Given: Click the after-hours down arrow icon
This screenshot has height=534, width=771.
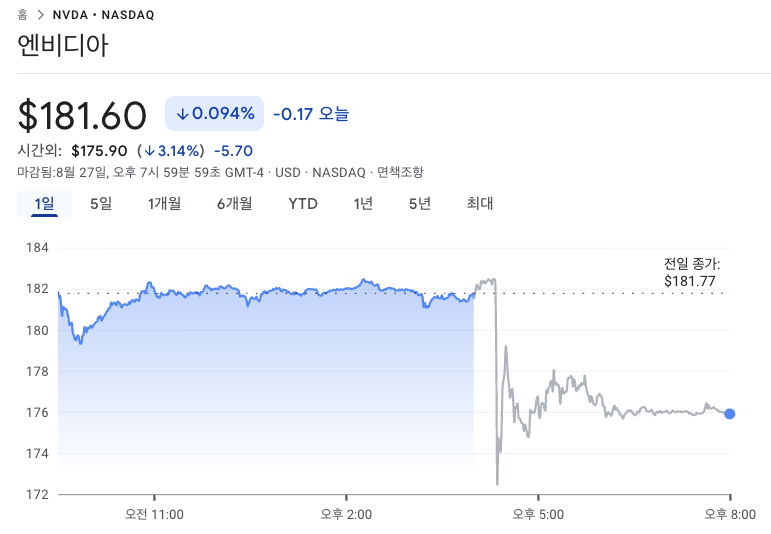Looking at the screenshot, I should tap(149, 151).
